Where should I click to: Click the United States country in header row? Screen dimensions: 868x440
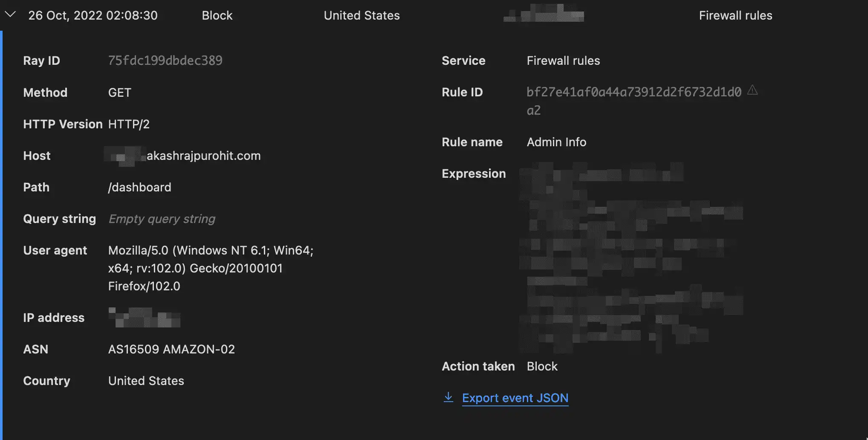tap(362, 15)
